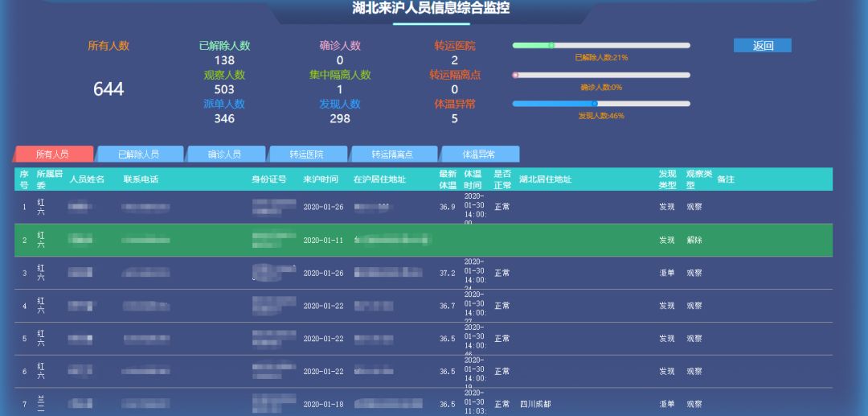
Task: Click the 四川成都 address cell in row 7
Action: pos(535,404)
